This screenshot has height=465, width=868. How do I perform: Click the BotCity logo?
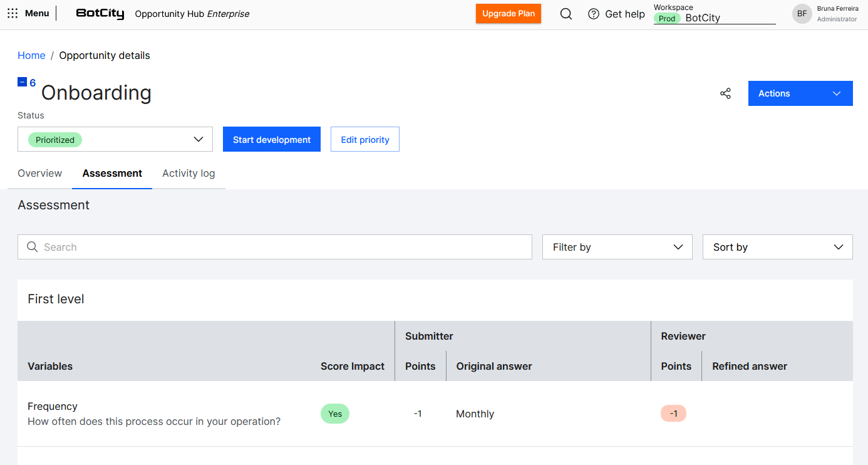(x=100, y=14)
